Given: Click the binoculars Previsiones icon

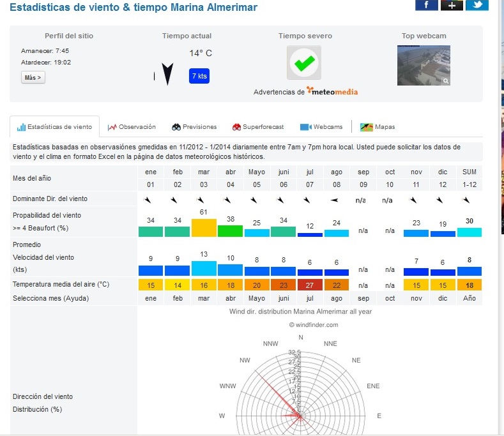Looking at the screenshot, I should click(176, 127).
